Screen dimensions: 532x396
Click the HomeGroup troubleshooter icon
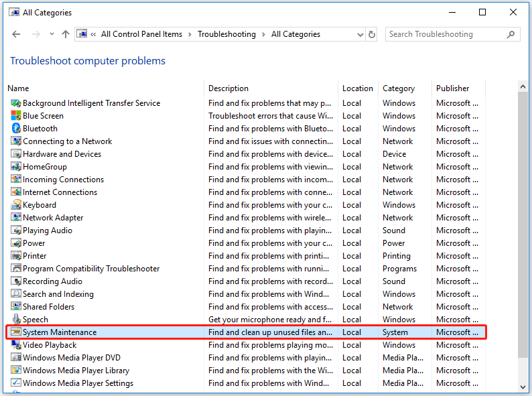coord(16,167)
